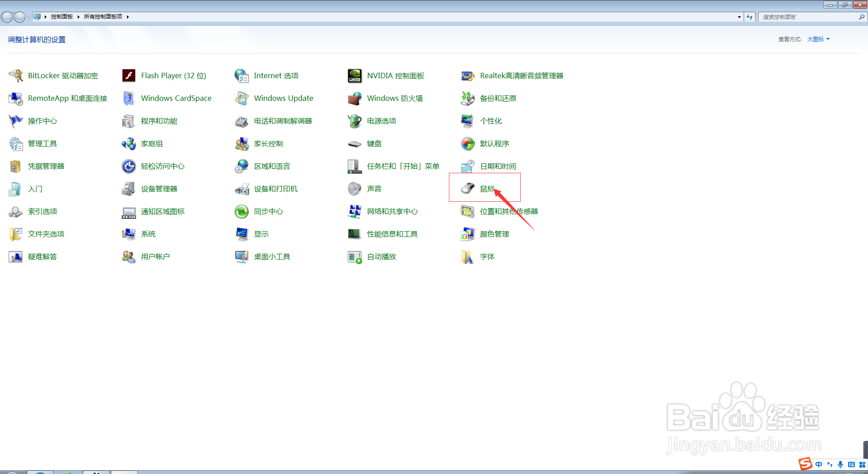Open the 个性化 monitor icon

[x=468, y=121]
